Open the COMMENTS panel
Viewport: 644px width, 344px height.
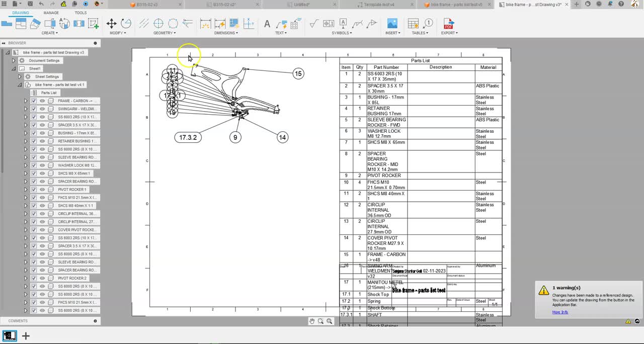tap(18, 321)
